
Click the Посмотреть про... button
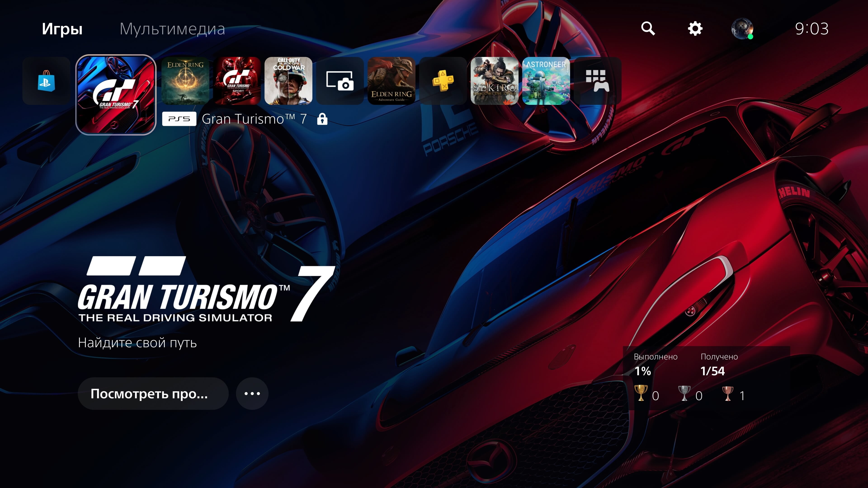[153, 393]
